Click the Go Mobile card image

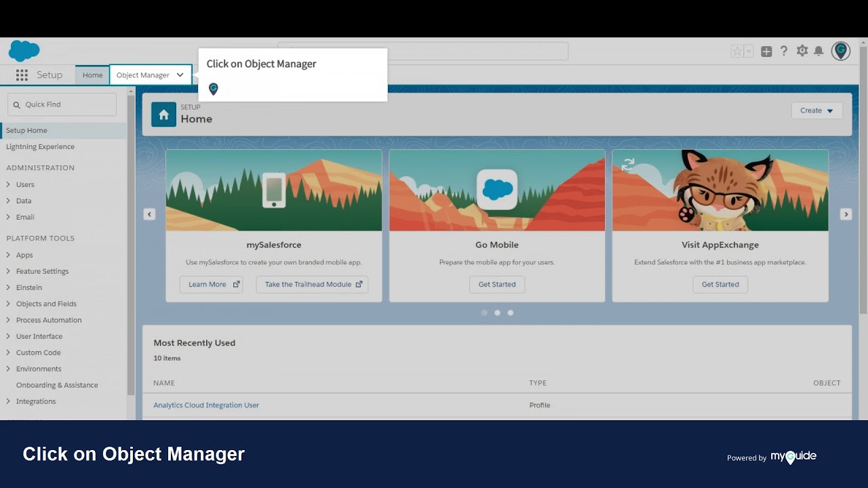click(497, 190)
